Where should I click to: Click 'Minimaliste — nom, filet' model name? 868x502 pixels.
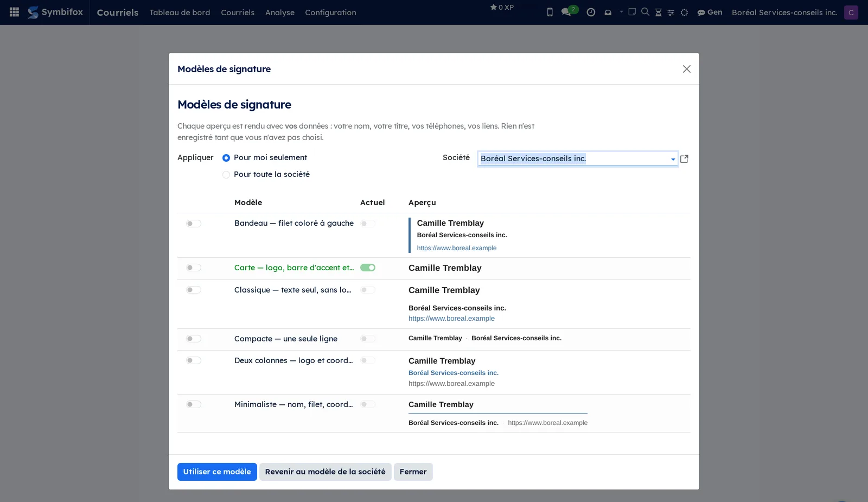point(293,404)
